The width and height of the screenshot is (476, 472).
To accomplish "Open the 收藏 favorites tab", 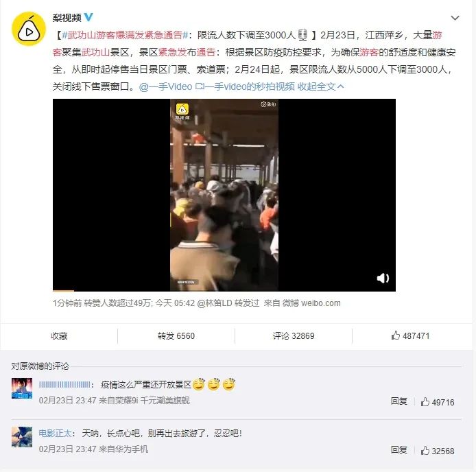I will 59,336.
